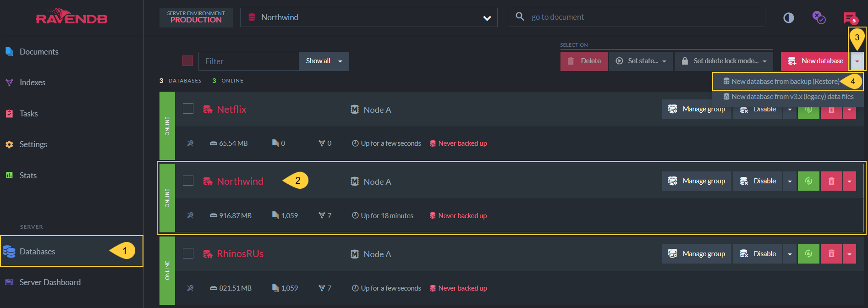Check the RhinosRUs database checkbox

coord(188,253)
